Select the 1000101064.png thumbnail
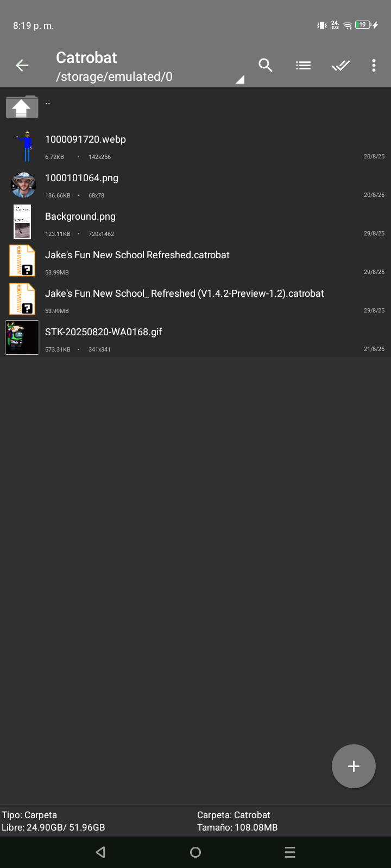391x868 pixels. [x=23, y=185]
